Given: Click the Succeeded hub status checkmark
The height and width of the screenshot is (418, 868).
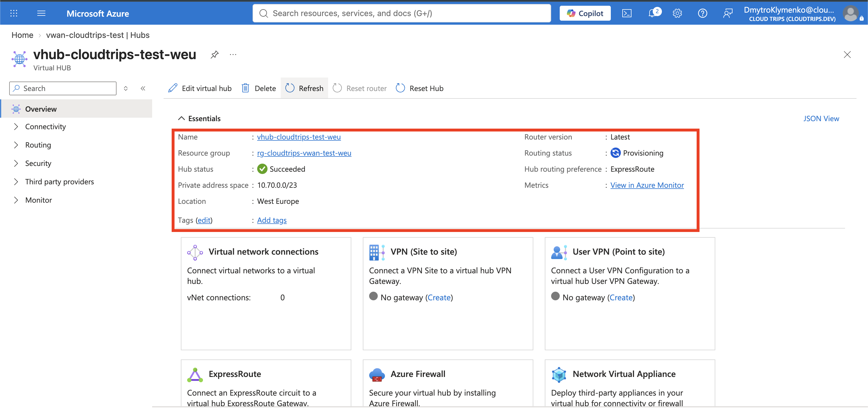Looking at the screenshot, I should (262, 169).
